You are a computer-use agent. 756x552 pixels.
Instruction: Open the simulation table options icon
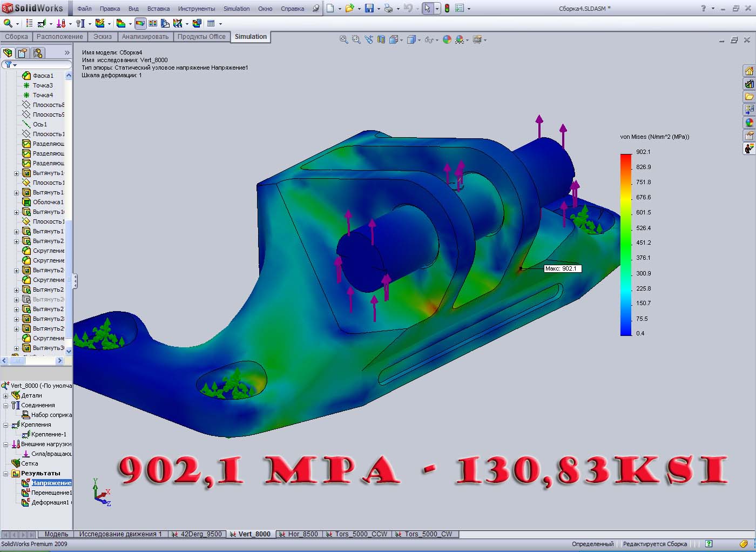tap(211, 24)
